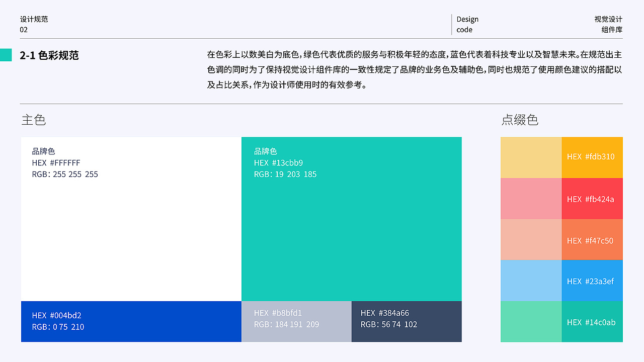The image size is (644, 362).
Task: Select the yellow accent swatch #fdb310
Action: click(x=592, y=157)
